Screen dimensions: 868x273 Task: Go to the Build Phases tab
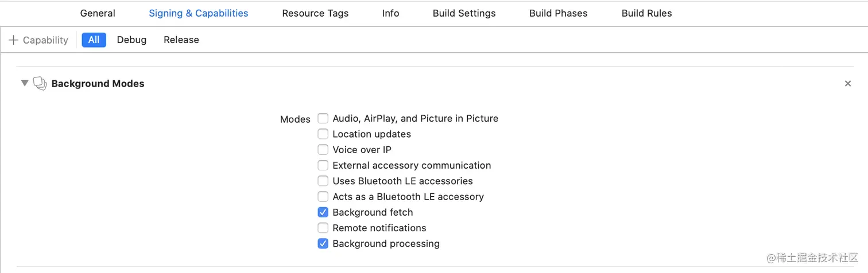[x=558, y=13]
